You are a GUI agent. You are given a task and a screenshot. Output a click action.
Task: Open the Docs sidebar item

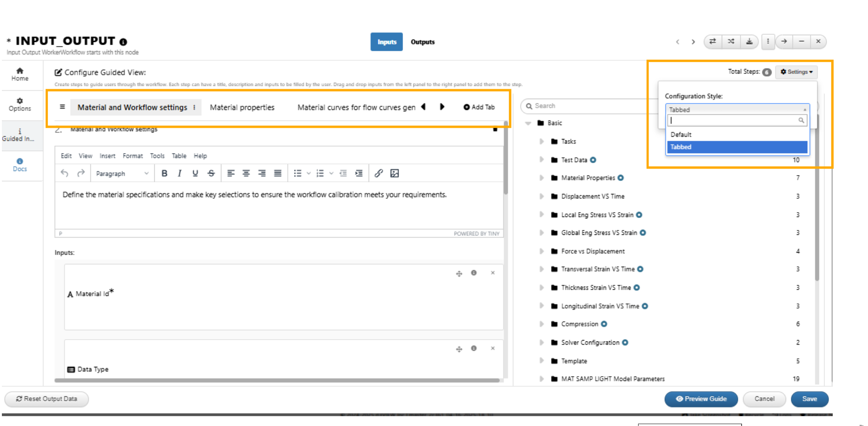coord(20,165)
